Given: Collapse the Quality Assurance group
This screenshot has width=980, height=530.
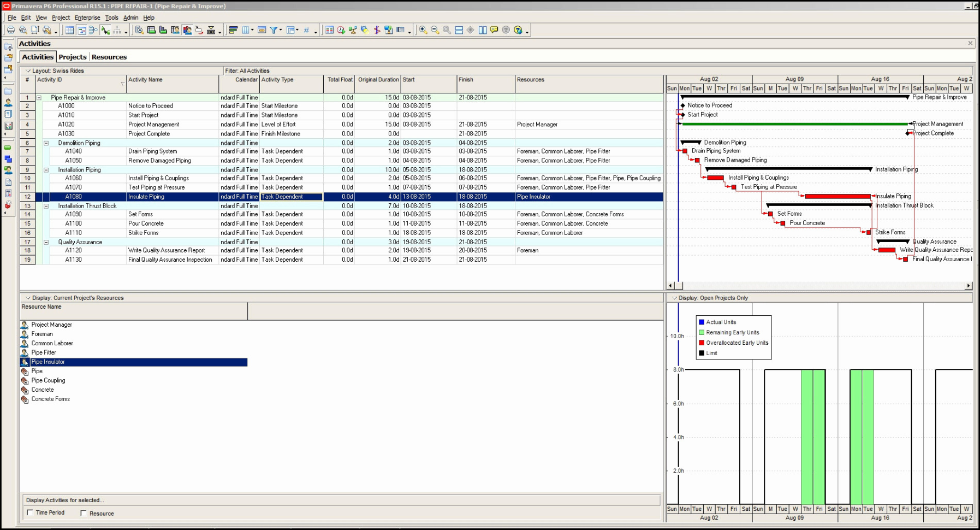Looking at the screenshot, I should tap(46, 242).
